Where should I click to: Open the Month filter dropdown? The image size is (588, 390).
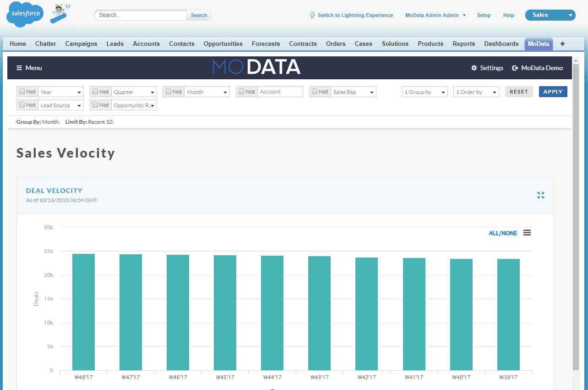(x=207, y=92)
